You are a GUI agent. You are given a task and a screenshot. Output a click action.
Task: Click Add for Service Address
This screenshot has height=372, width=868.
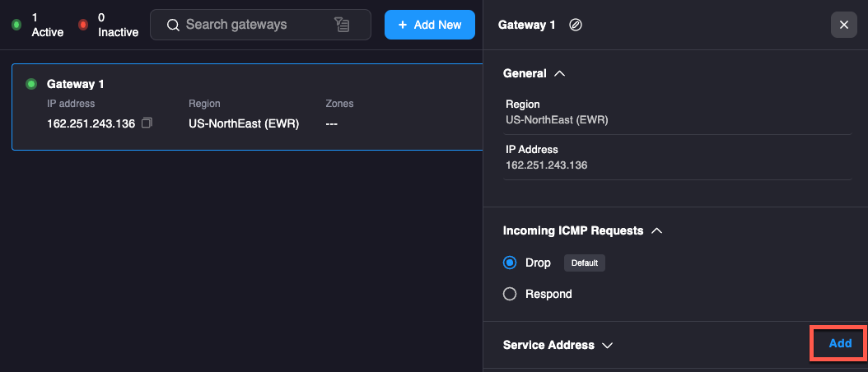click(x=839, y=343)
